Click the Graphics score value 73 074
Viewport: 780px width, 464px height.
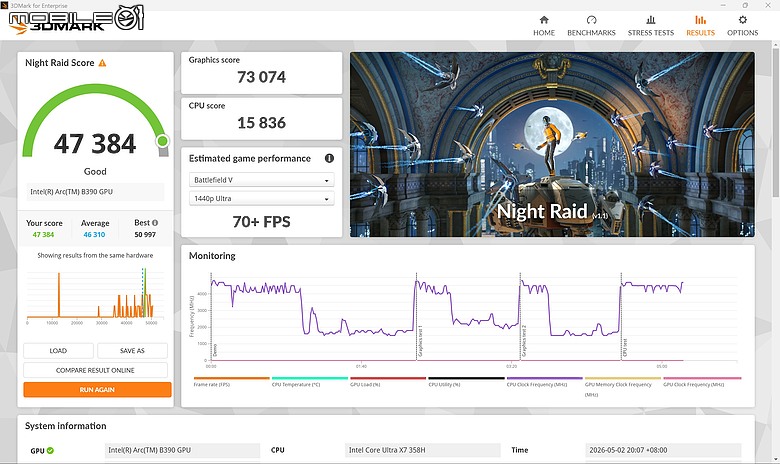(x=261, y=77)
